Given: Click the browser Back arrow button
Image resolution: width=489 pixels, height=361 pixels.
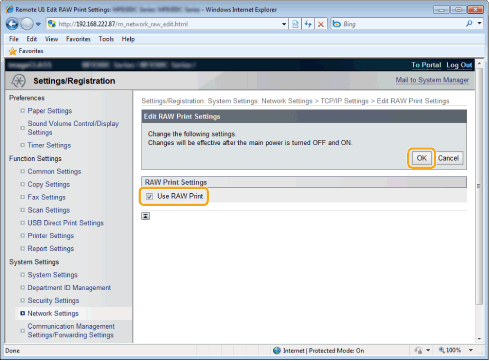Looking at the screenshot, I should pos(12,24).
